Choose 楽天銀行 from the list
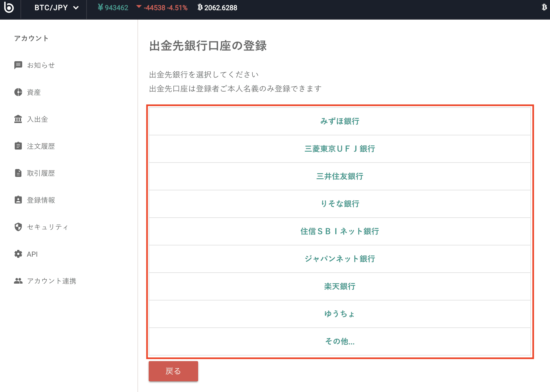The width and height of the screenshot is (550, 392). (x=339, y=286)
